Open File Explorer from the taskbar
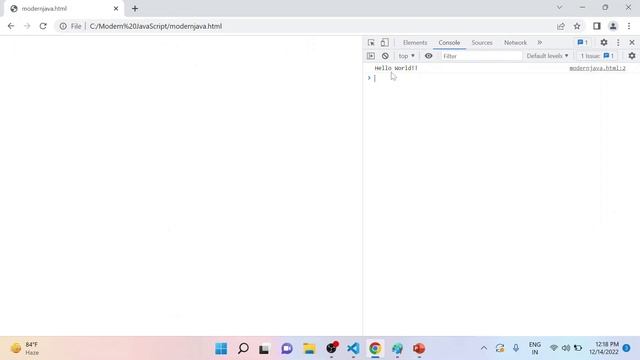The width and height of the screenshot is (640, 360). pos(309,349)
